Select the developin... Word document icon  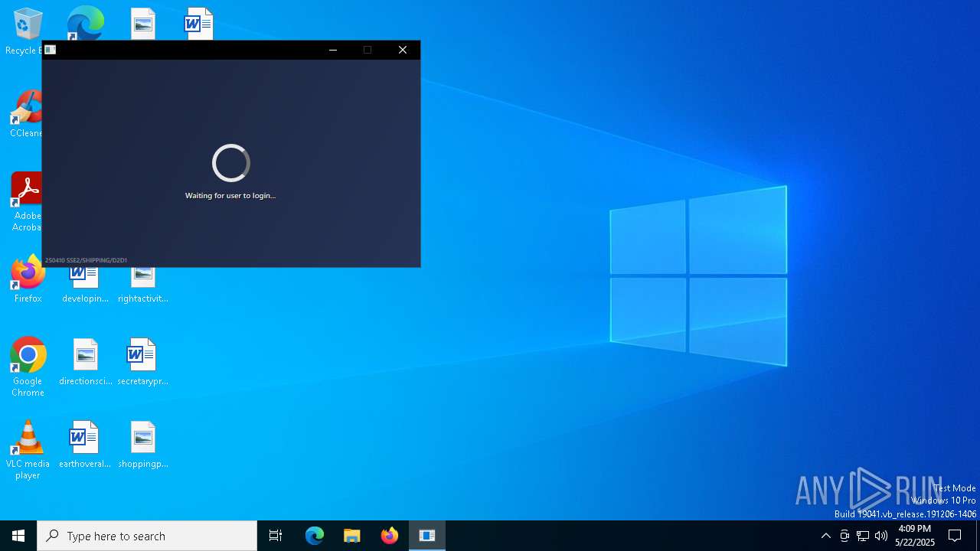85,285
